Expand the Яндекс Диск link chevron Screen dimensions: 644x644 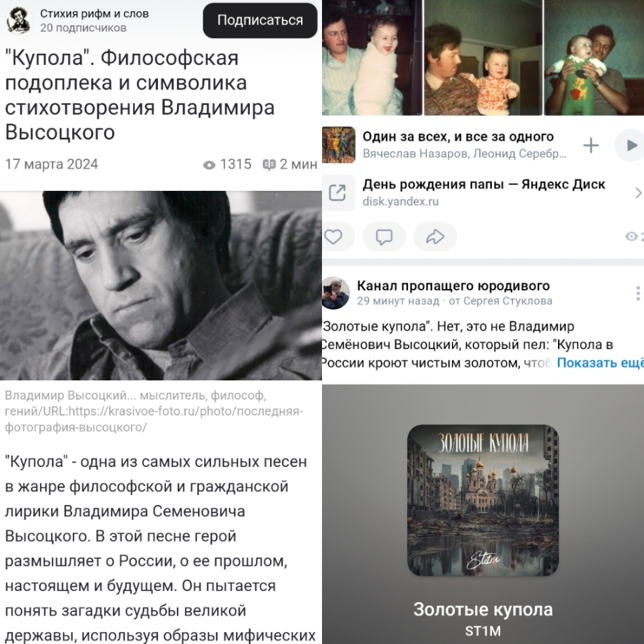(638, 193)
